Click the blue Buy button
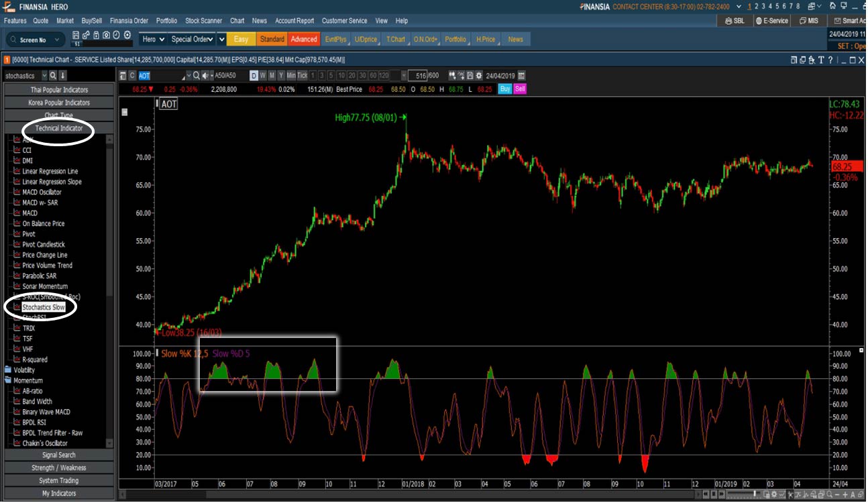This screenshot has height=503, width=868. [x=505, y=89]
